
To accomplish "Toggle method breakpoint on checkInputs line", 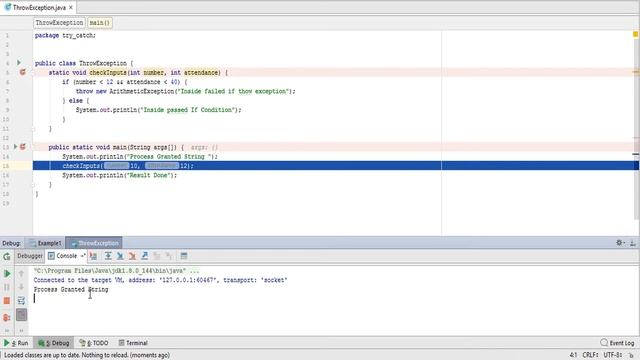I will pos(23,72).
